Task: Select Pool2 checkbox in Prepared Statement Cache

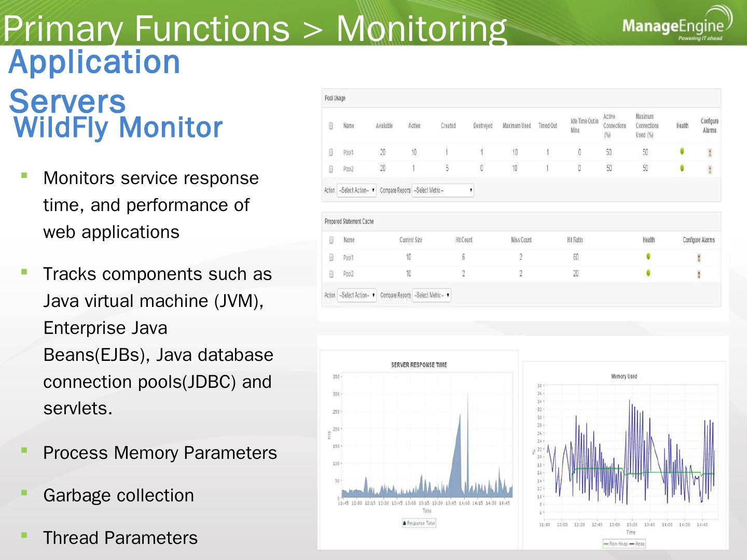Action: pyautogui.click(x=331, y=274)
